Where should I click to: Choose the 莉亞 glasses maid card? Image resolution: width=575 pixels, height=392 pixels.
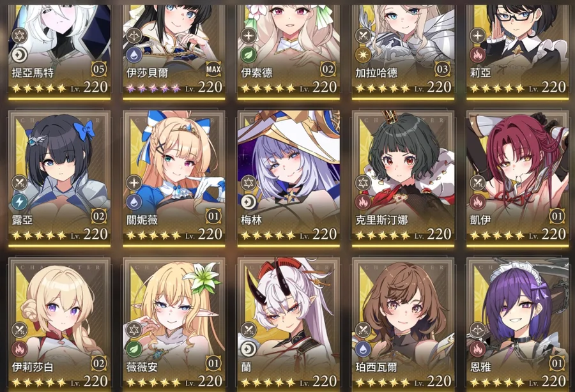tap(517, 52)
